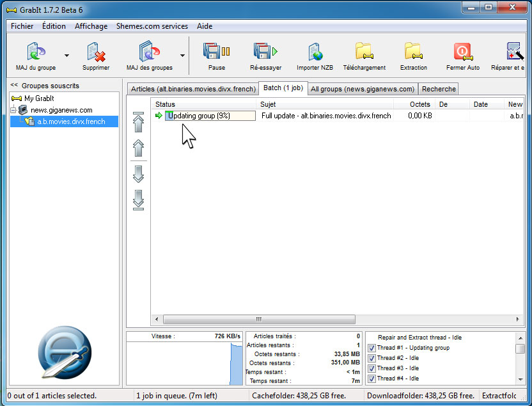Image resolution: width=532 pixels, height=406 pixels.
Task: Click the Importer NZB icon
Action: click(x=315, y=52)
